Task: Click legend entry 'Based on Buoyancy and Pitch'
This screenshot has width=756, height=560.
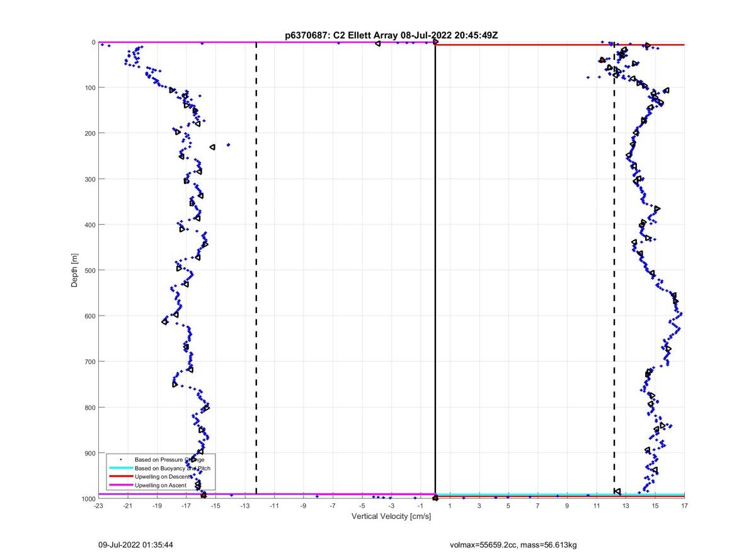Action: click(173, 469)
